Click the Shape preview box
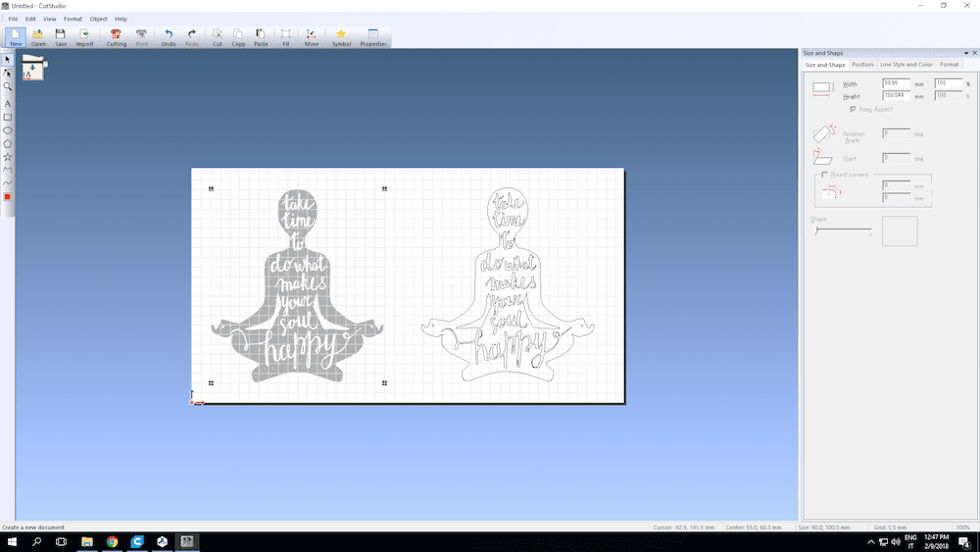This screenshot has height=552, width=980. [x=900, y=230]
